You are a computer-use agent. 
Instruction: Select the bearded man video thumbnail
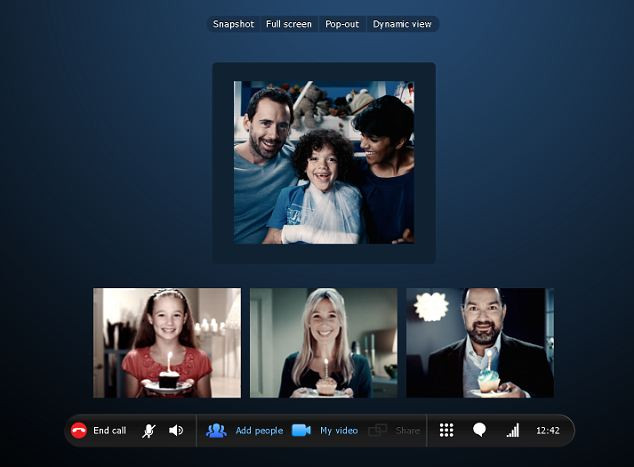[480, 343]
